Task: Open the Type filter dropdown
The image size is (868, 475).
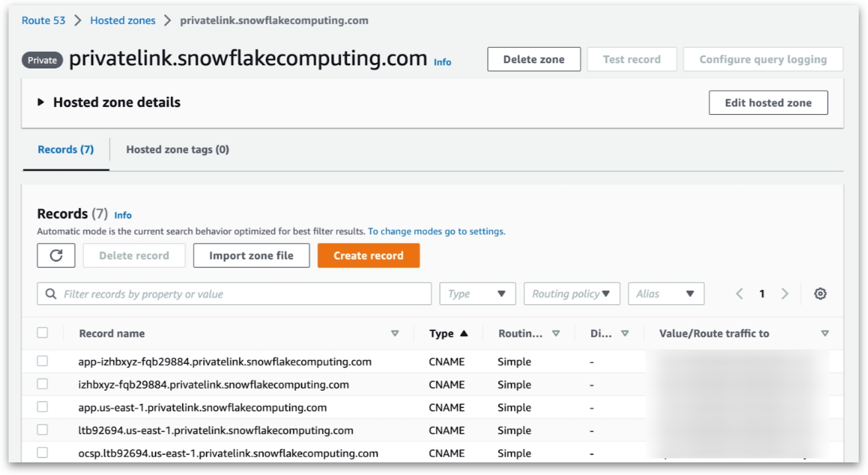Action: tap(477, 294)
